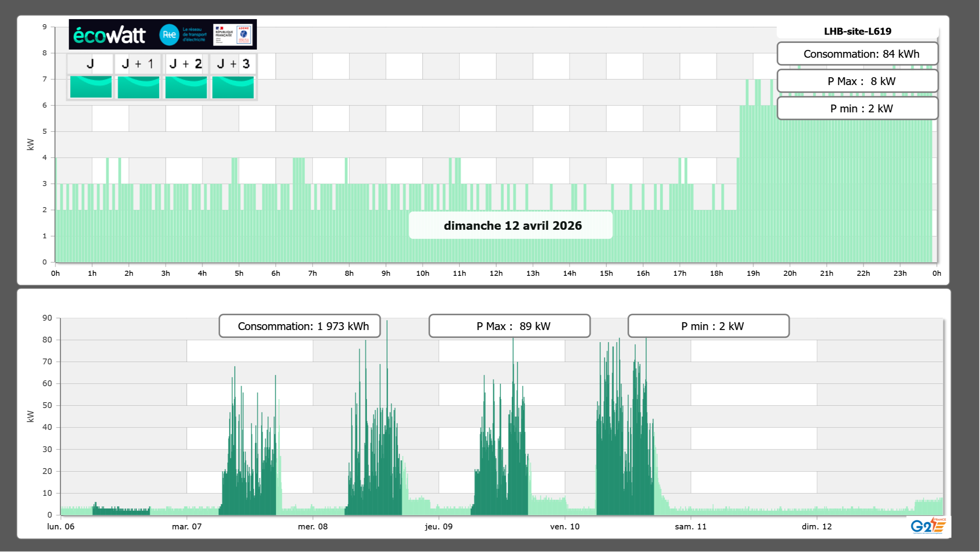980x552 pixels.
Task: Click the P Max : 8 kW box
Action: (857, 81)
